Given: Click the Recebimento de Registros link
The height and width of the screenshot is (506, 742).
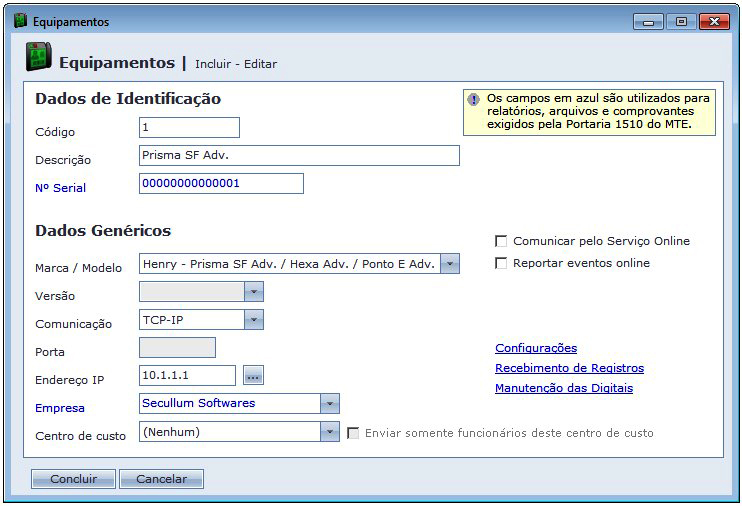Looking at the screenshot, I should [x=569, y=368].
